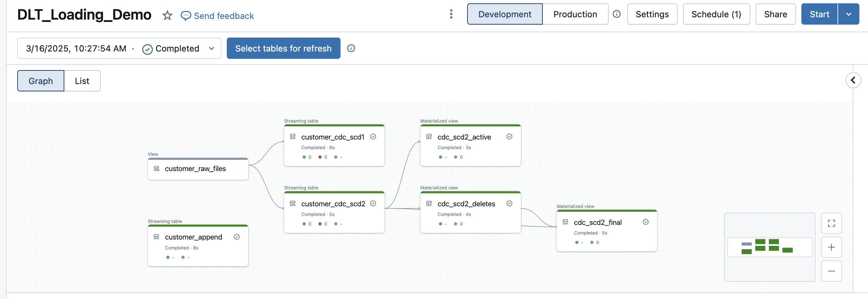Zoom in on the pipeline graph

click(x=831, y=247)
